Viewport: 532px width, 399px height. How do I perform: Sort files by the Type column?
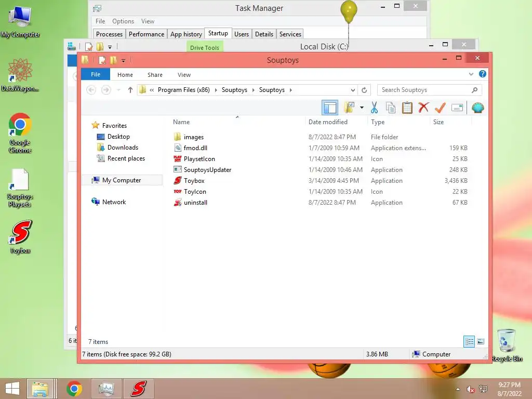pyautogui.click(x=378, y=122)
